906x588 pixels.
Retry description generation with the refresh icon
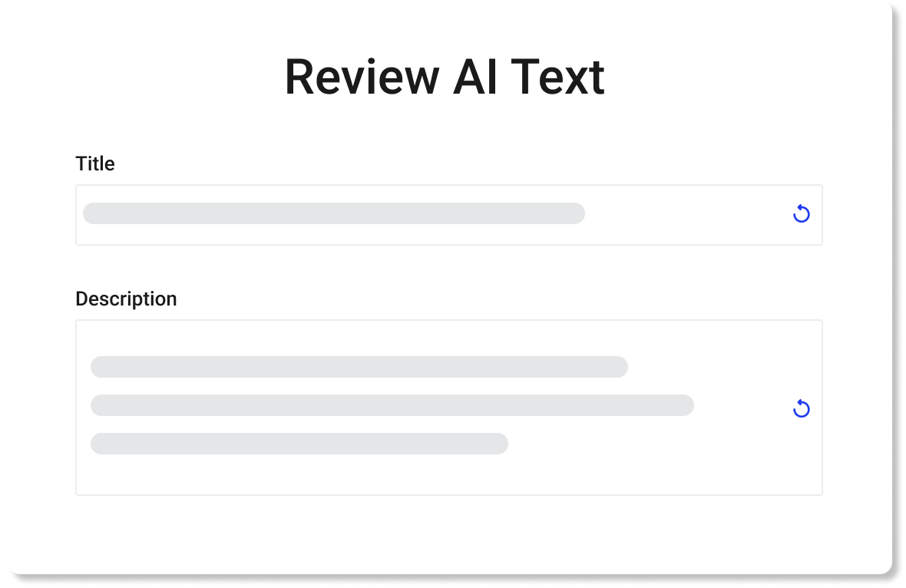point(801,408)
